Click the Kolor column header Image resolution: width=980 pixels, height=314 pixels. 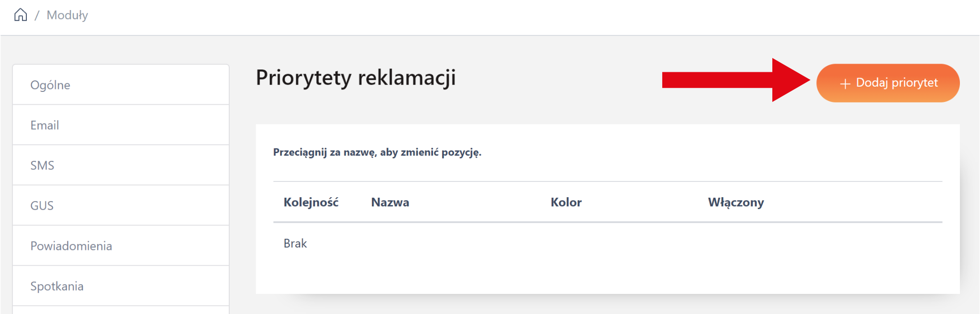[566, 202]
